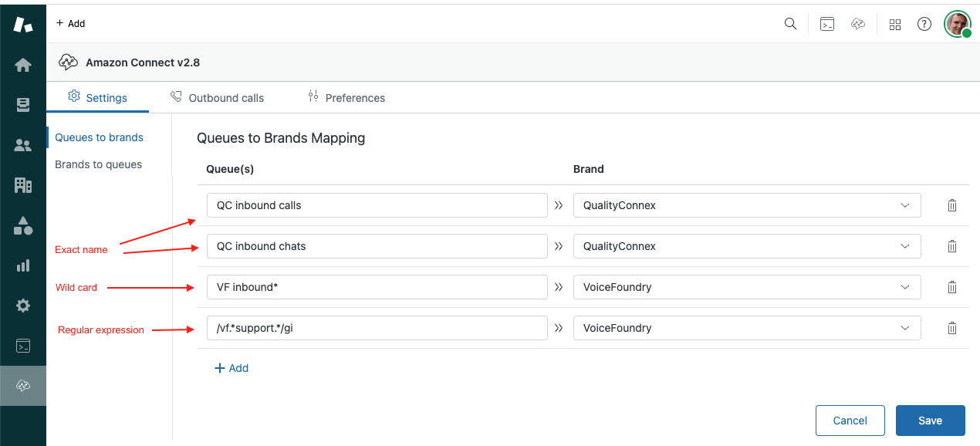The height and width of the screenshot is (446, 980).
Task: Open the Customers people icon
Action: pos(23,145)
